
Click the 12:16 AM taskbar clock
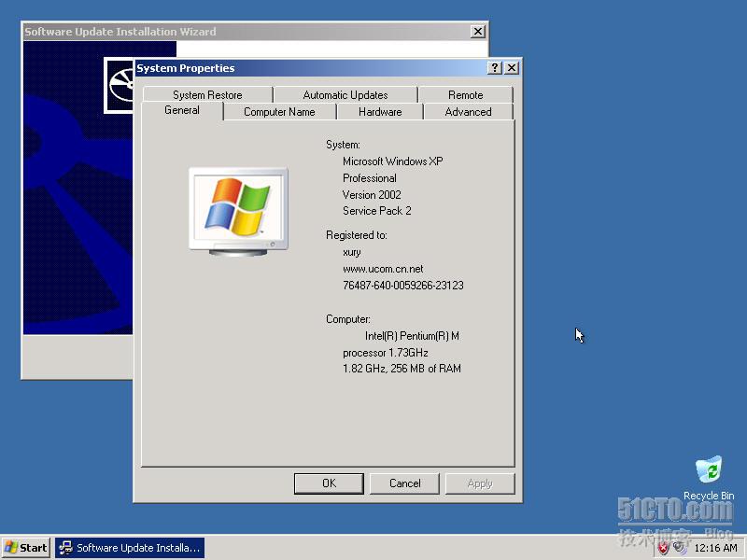715,548
